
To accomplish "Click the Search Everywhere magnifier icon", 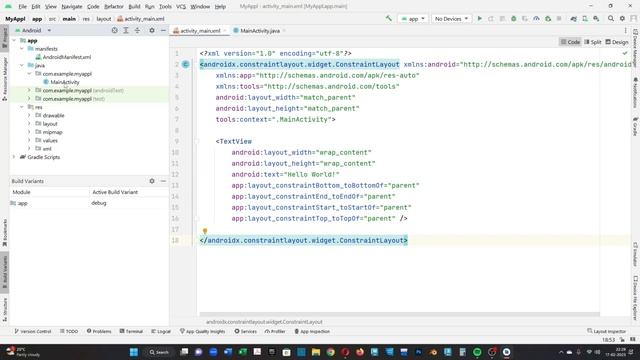I will click(611, 19).
